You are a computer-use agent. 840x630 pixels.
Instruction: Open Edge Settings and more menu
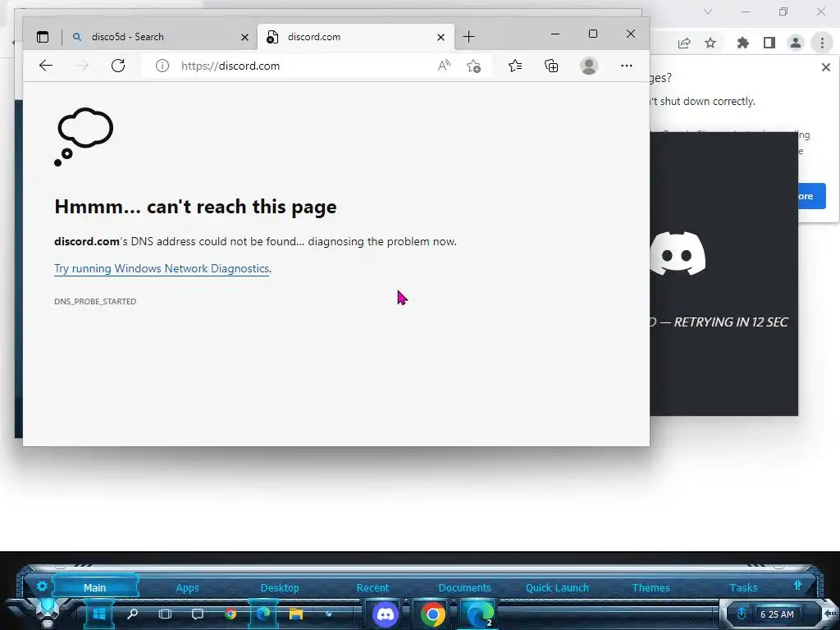point(626,66)
